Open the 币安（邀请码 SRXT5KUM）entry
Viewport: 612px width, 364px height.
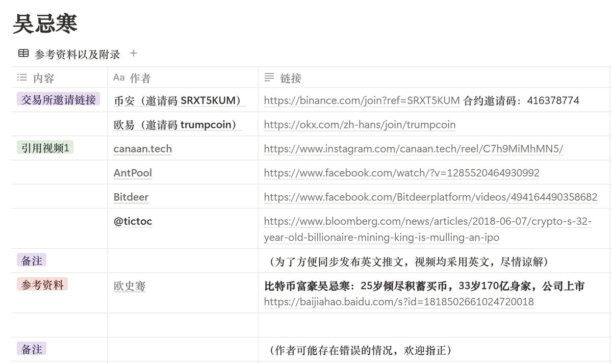(180, 100)
